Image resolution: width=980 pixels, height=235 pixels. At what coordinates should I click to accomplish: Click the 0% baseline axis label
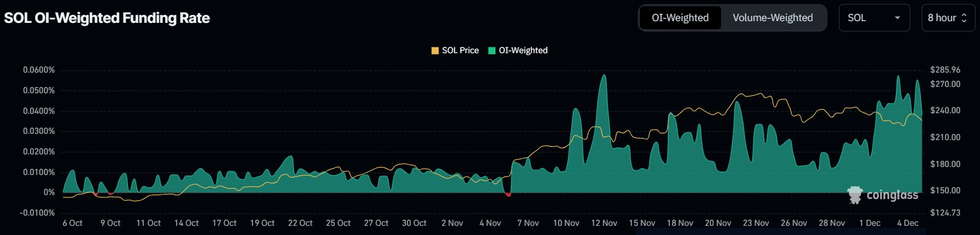tap(49, 192)
